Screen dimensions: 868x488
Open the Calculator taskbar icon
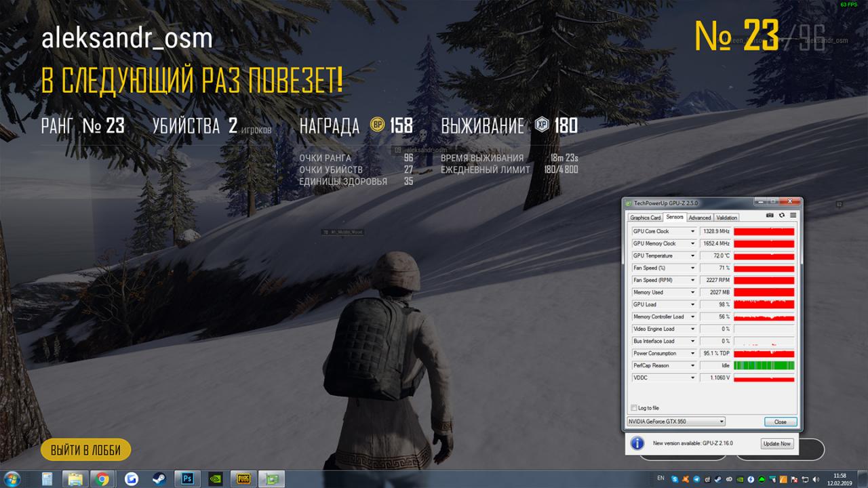point(47,479)
